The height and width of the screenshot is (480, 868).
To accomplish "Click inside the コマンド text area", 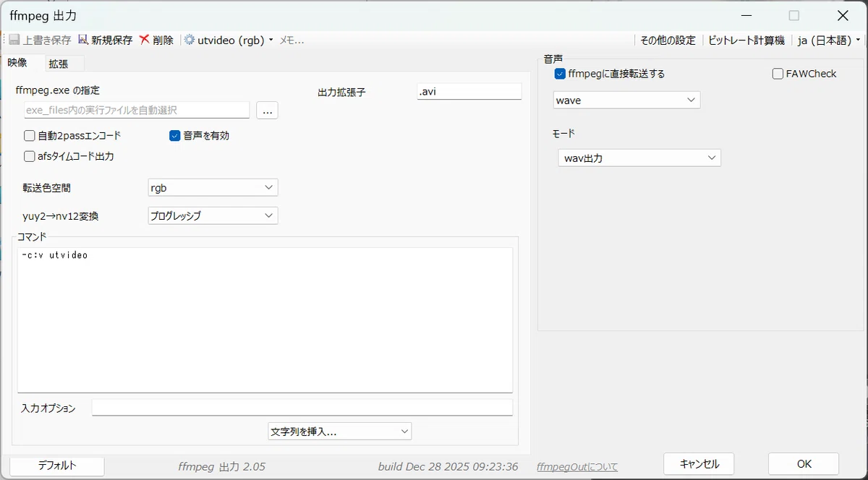I will (x=265, y=320).
